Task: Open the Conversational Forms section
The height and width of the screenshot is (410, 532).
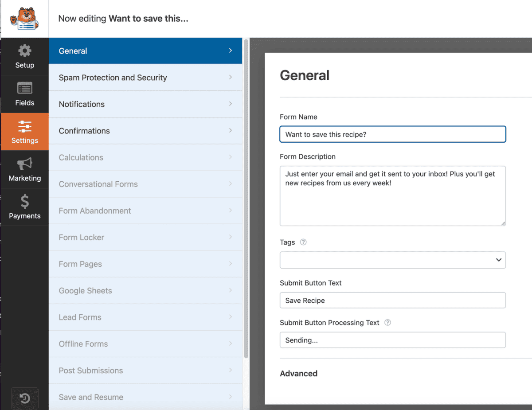Action: click(145, 184)
